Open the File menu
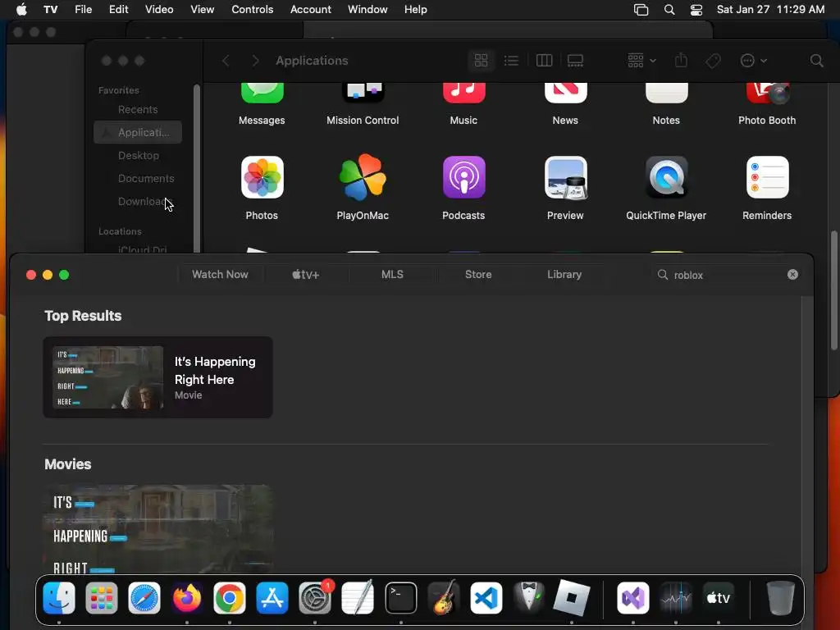This screenshot has height=630, width=840. (x=83, y=9)
